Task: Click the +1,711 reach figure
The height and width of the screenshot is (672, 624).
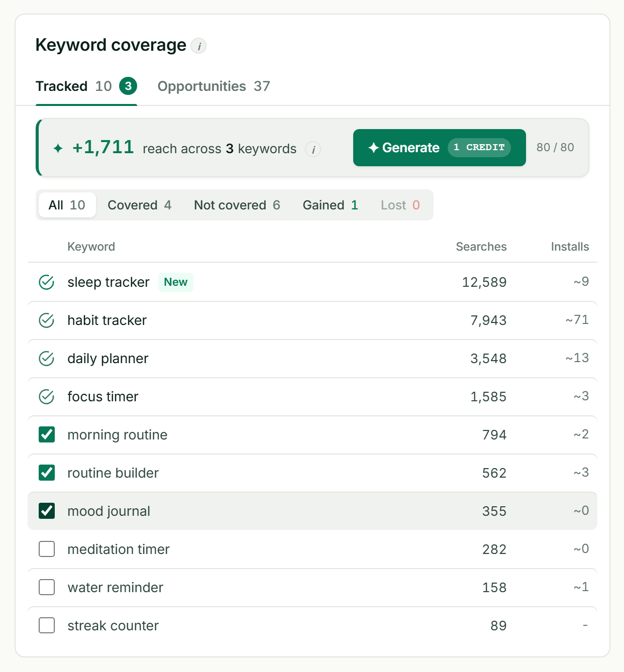Action: pyautogui.click(x=103, y=147)
